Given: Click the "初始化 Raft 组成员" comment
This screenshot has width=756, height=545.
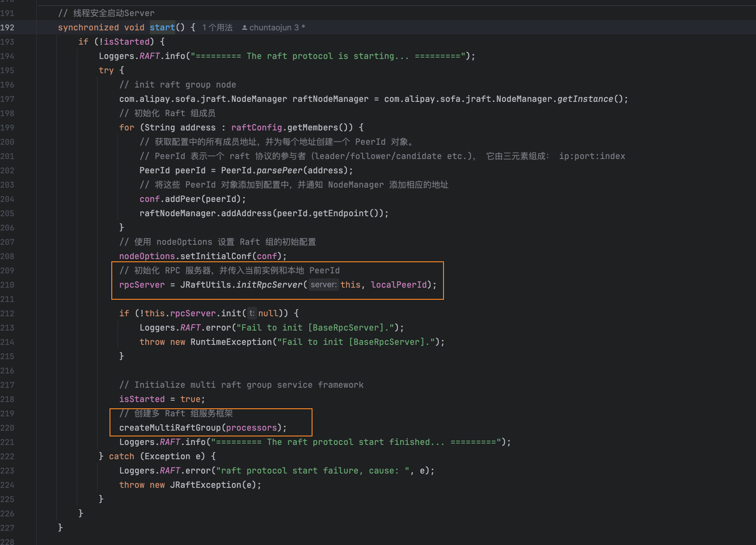Looking at the screenshot, I should pyautogui.click(x=167, y=113).
